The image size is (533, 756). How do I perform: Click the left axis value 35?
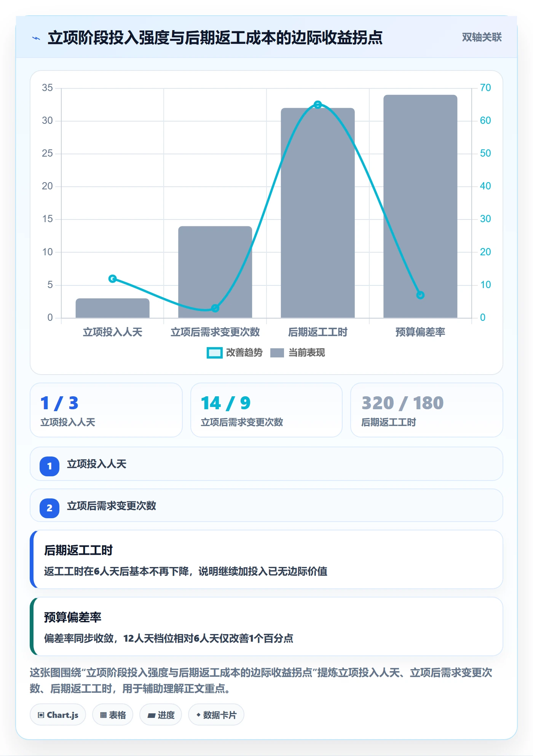coord(47,88)
